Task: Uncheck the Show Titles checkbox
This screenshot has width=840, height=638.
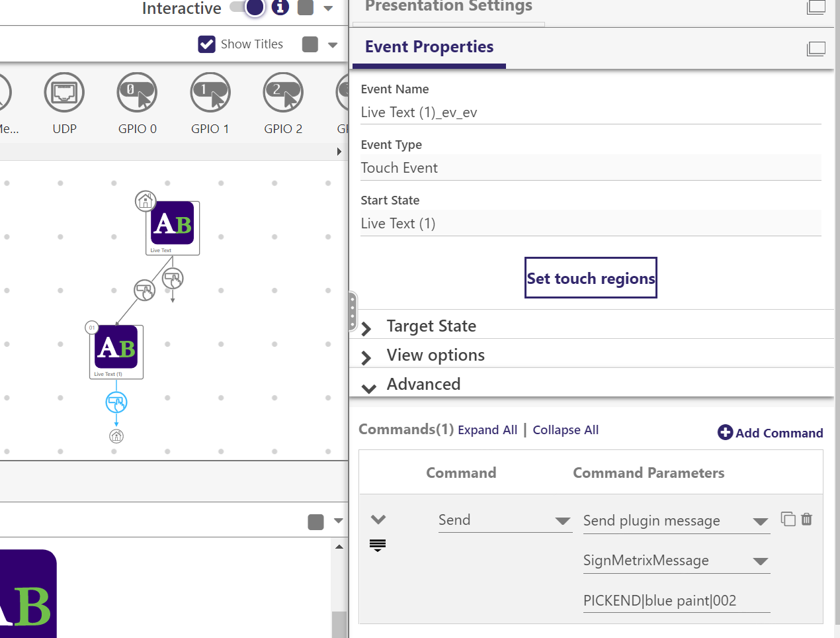Action: point(207,44)
